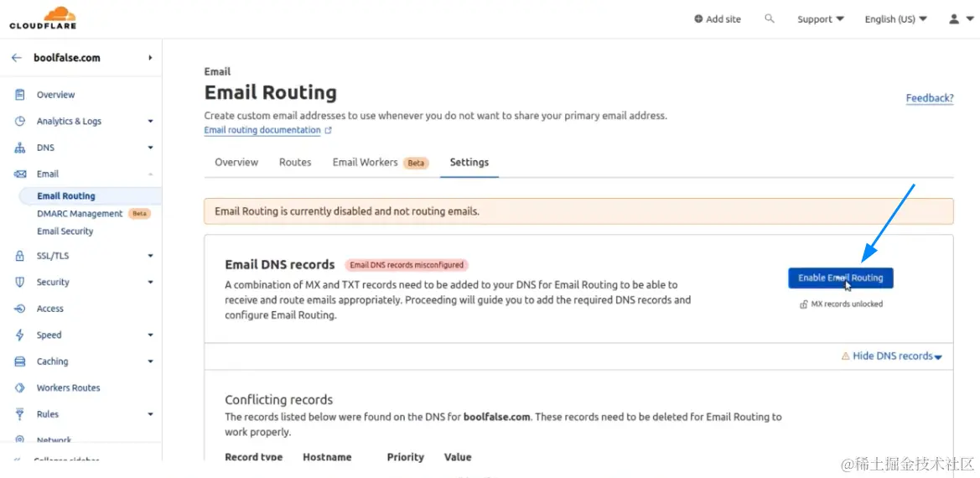Open search with the magnifier icon
980x478 pixels.
(770, 18)
